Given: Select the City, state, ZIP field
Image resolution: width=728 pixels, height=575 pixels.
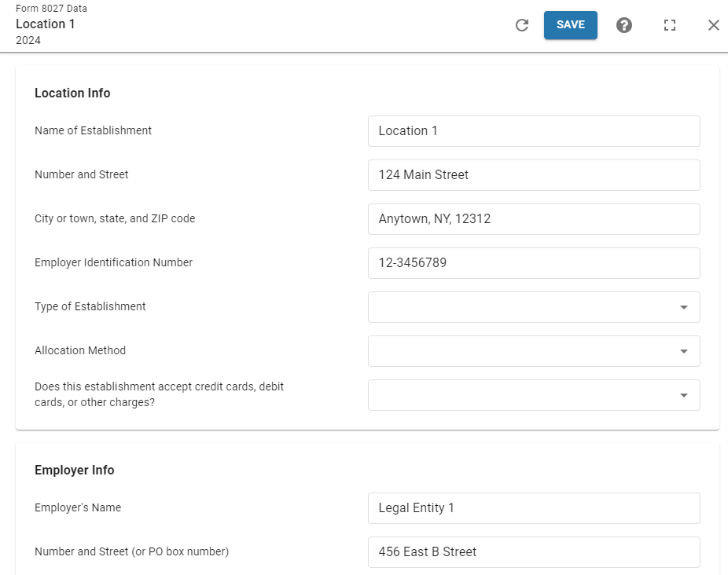Looking at the screenshot, I should pos(534,219).
